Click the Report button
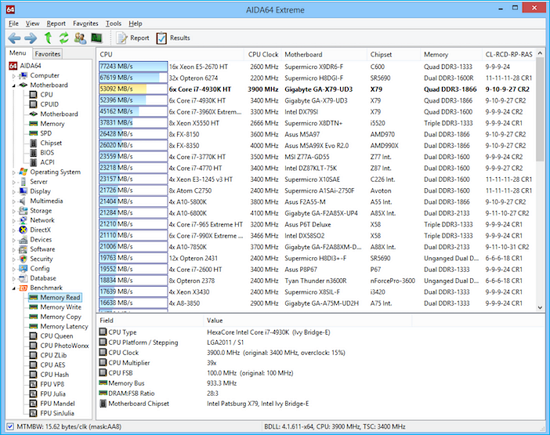 tap(133, 38)
